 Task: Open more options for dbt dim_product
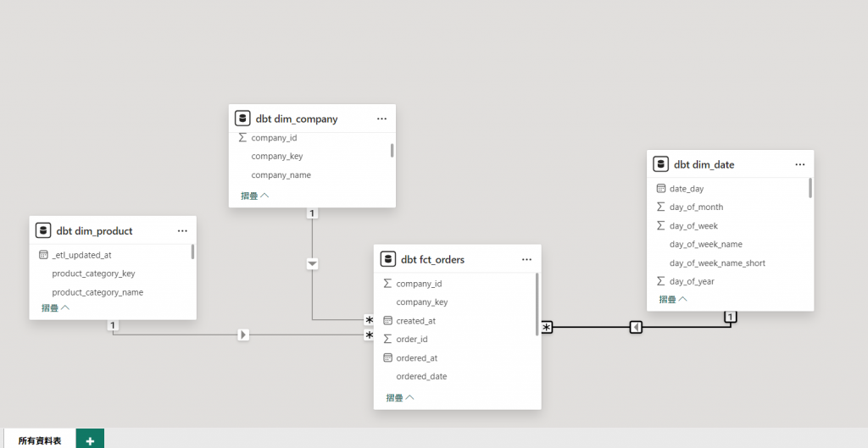pos(182,230)
